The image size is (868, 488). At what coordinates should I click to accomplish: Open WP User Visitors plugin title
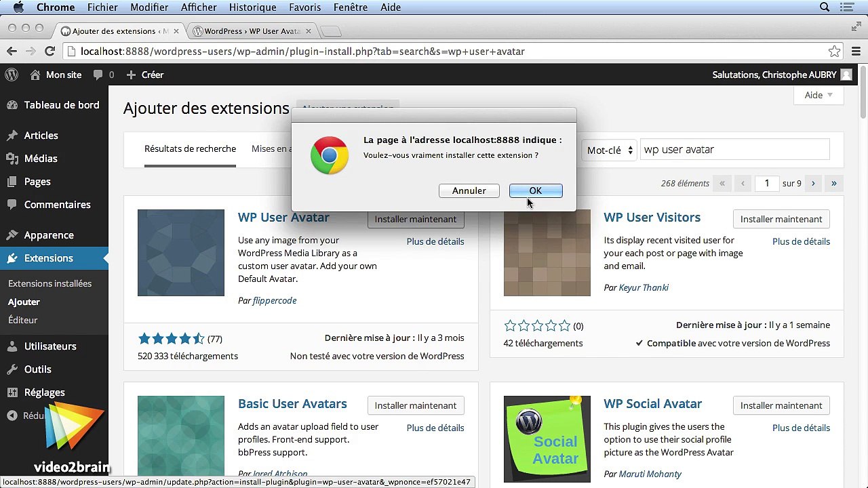[x=652, y=218]
